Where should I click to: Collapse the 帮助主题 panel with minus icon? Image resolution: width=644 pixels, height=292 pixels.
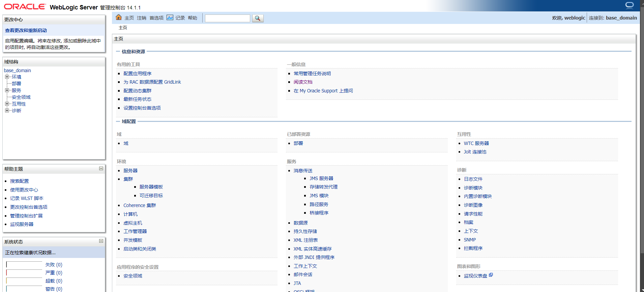[101, 169]
